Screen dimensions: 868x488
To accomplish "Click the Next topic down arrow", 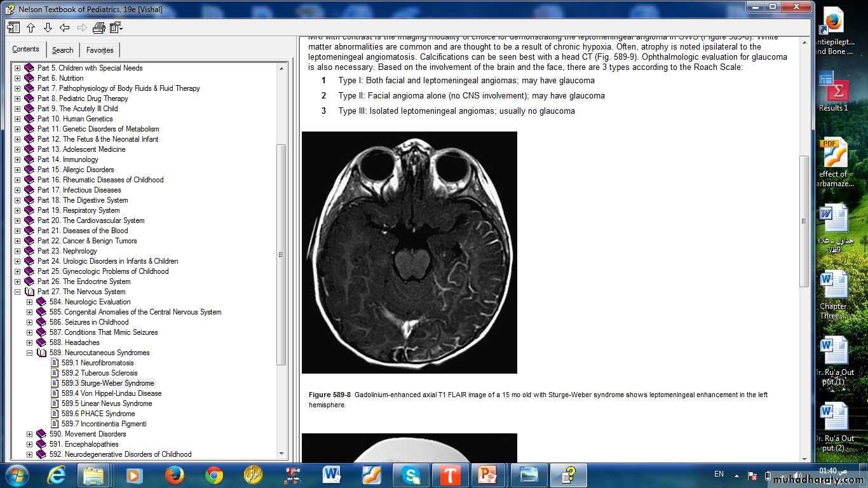I will [48, 27].
